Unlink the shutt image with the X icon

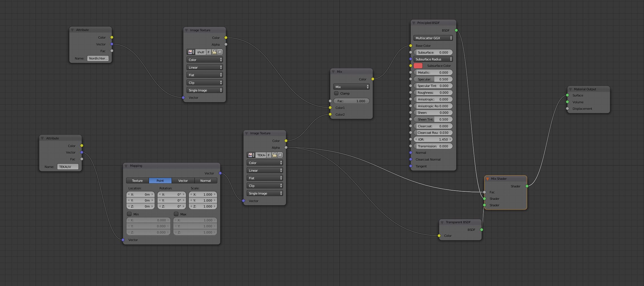(220, 52)
